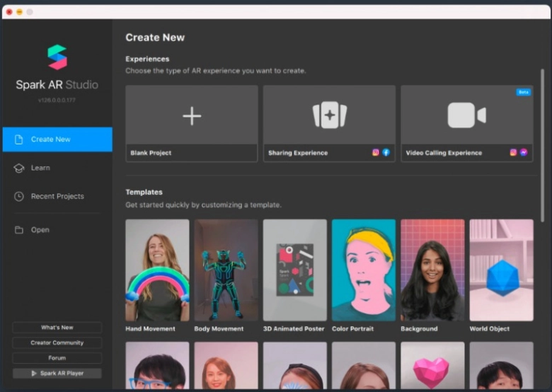This screenshot has height=392, width=552.
Task: Click the Templates heading
Action: pyautogui.click(x=144, y=192)
